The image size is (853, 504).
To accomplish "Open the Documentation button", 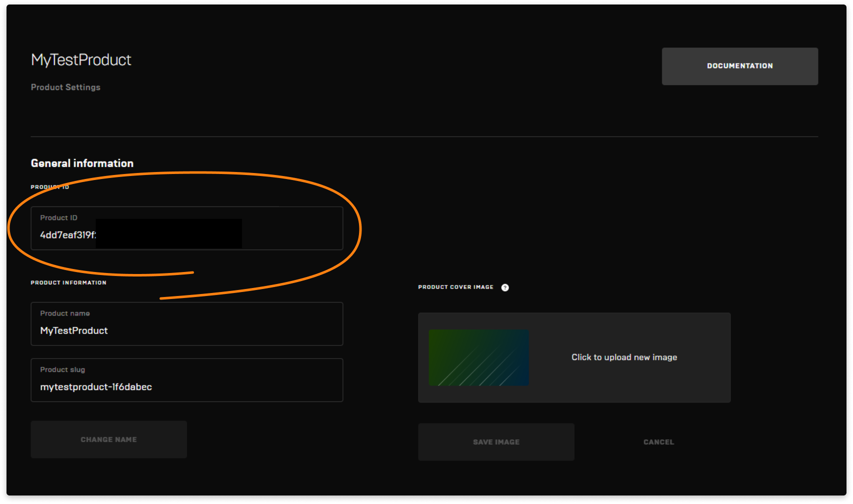I will pyautogui.click(x=739, y=66).
